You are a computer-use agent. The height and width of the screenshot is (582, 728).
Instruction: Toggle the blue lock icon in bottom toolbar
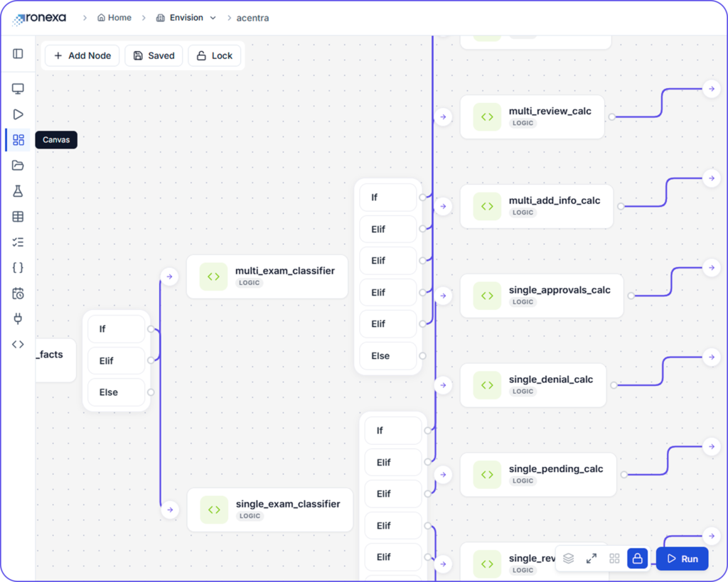click(637, 559)
